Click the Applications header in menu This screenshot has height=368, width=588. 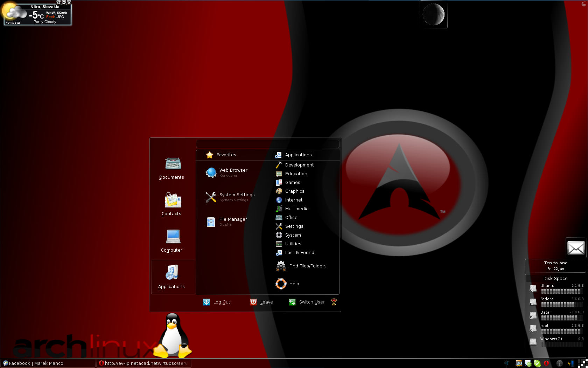(293, 155)
